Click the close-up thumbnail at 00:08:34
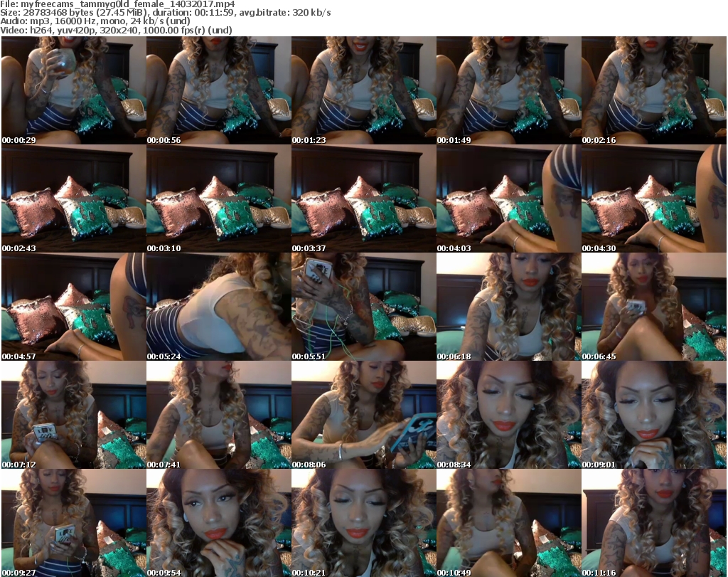728x577 pixels. click(x=509, y=415)
